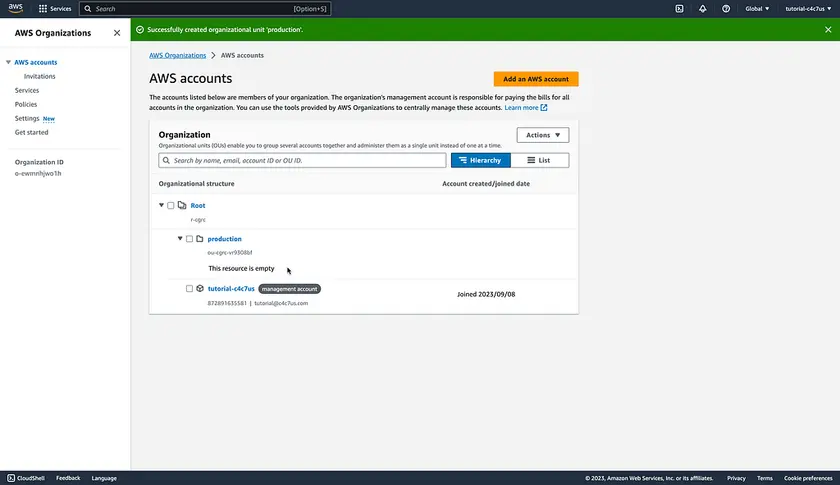Click Organization ID value o-ewmnhjwo1h
Image resolution: width=840 pixels, height=485 pixels.
tap(38, 173)
